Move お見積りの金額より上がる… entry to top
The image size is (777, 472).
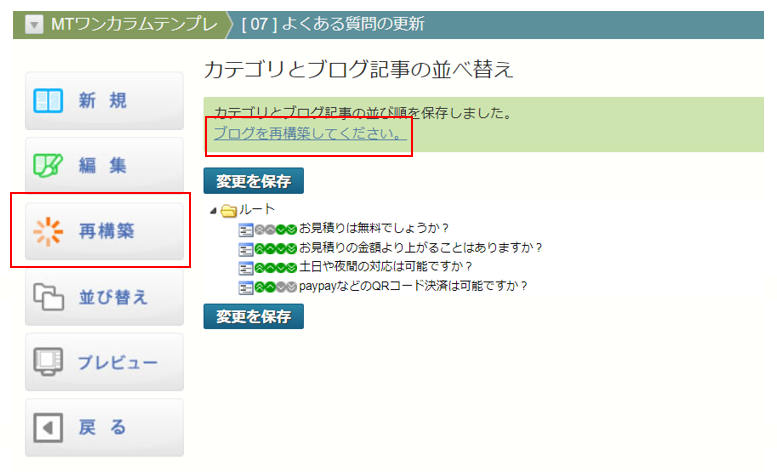pos(259,249)
